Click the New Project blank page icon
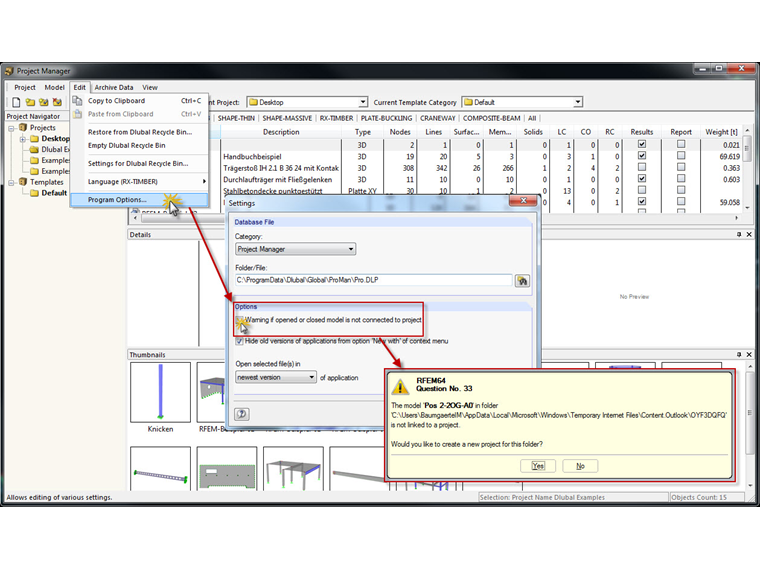 point(16,102)
